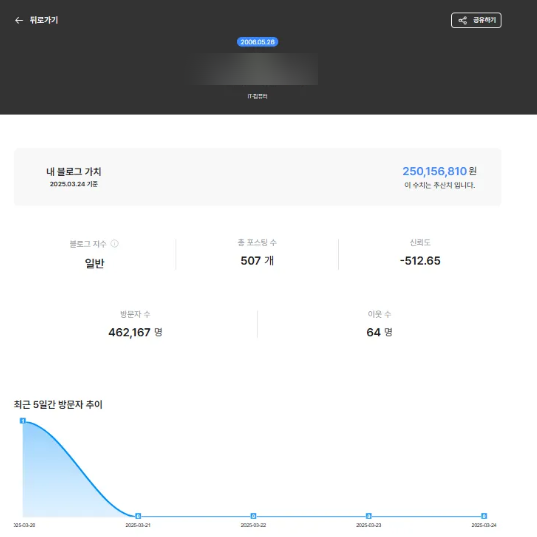537x537 pixels.
Task: Click the 이 수치는 추산치 입니다 note
Action: point(439,185)
